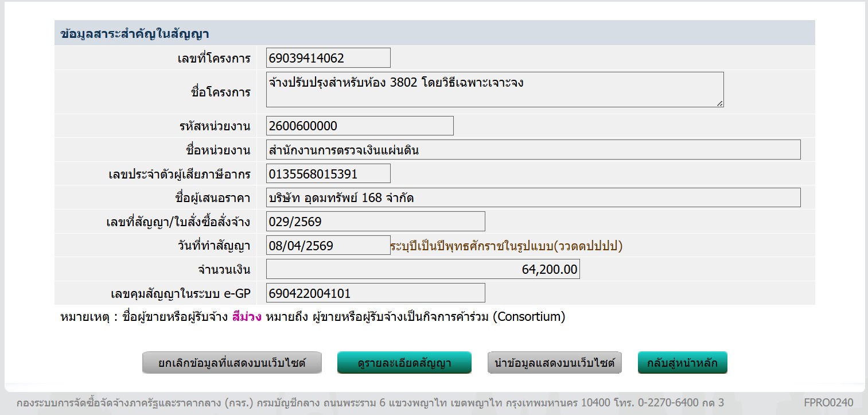This screenshot has width=868, height=415.
Task: Click the textarea resize handle on project name
Action: tap(719, 103)
